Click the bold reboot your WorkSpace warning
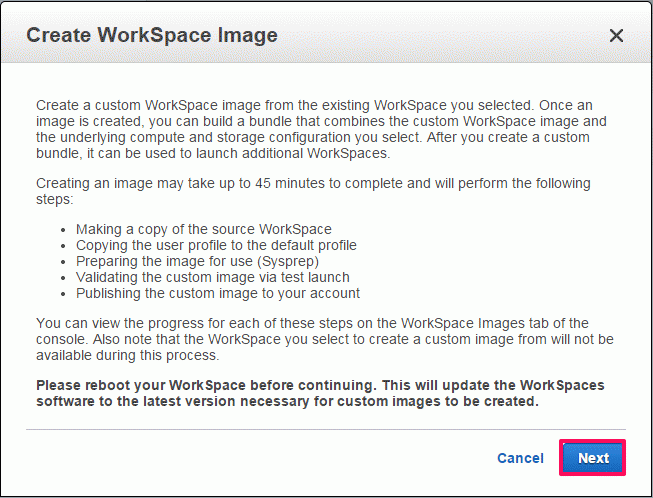 [320, 393]
